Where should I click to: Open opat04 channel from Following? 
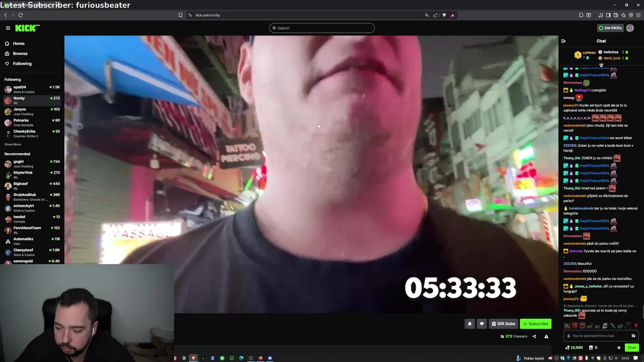tap(32, 89)
